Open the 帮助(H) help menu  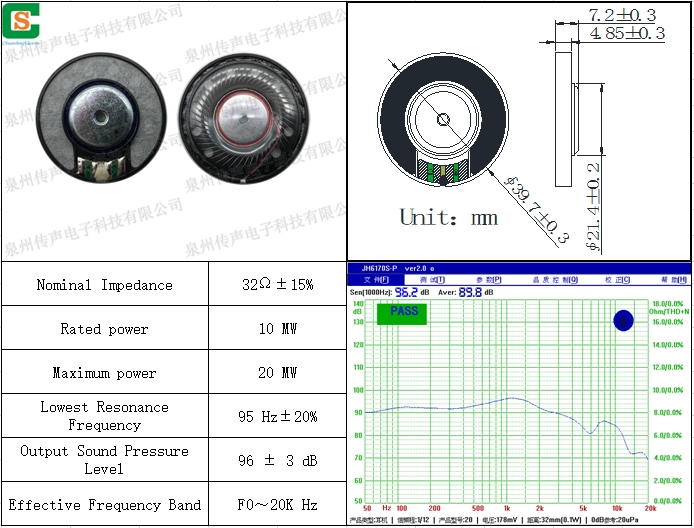(674, 280)
